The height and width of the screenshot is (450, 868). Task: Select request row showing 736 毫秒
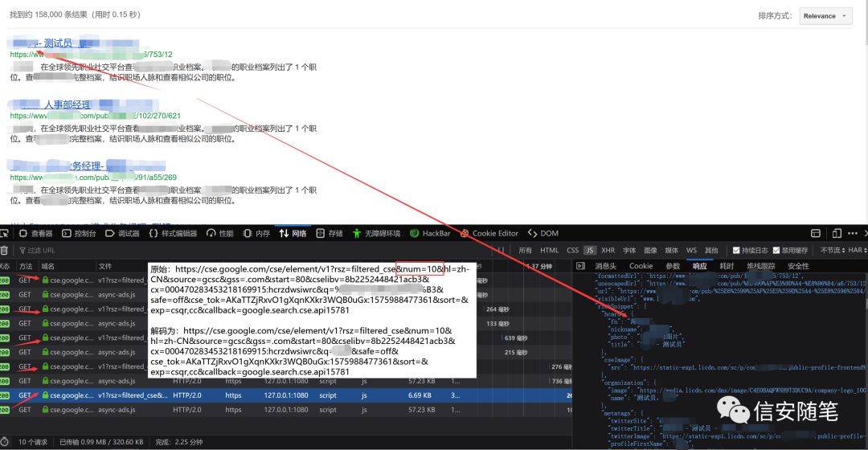286,382
